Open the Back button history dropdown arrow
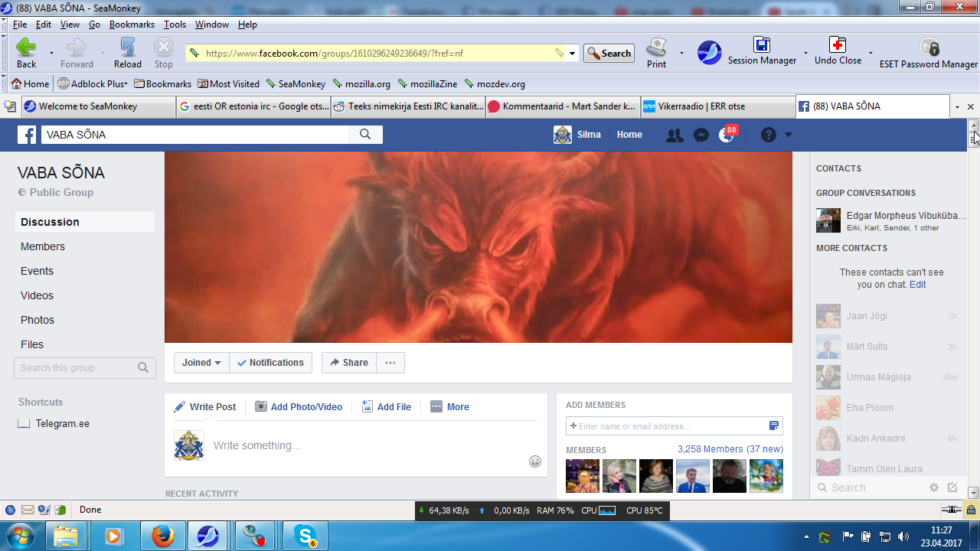Image resolution: width=980 pixels, height=551 pixels. pyautogui.click(x=51, y=54)
